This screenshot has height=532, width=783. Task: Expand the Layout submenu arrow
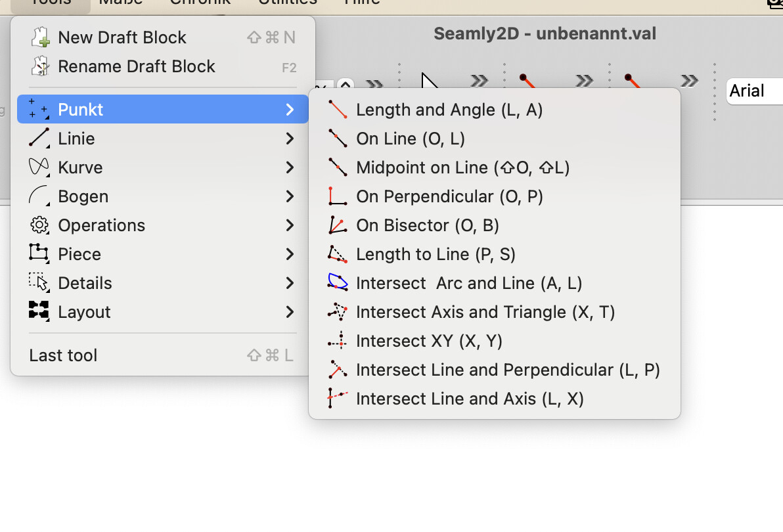tap(290, 312)
